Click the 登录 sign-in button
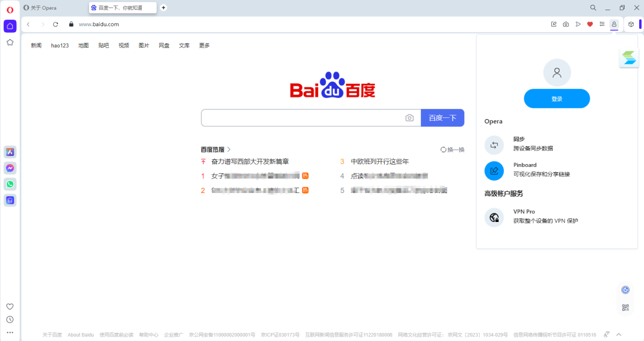The height and width of the screenshot is (341, 644). [x=557, y=98]
